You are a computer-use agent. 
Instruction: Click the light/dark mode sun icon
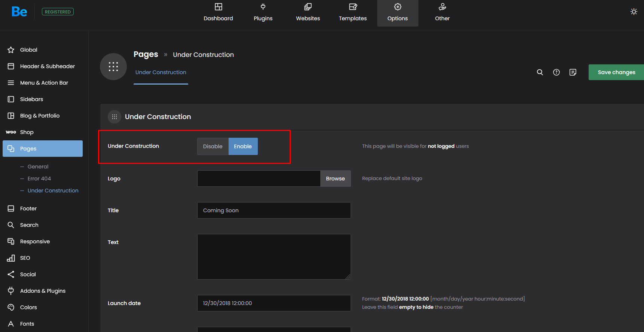[634, 12]
